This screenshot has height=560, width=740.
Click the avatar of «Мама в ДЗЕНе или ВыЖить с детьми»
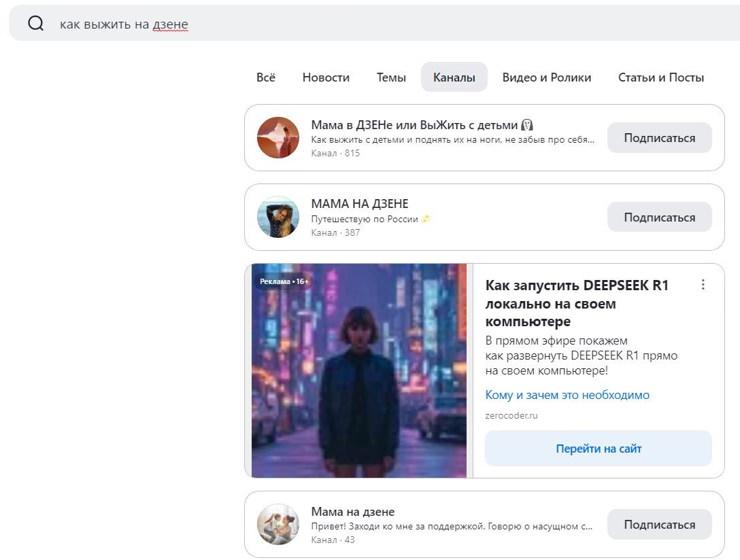coord(277,138)
